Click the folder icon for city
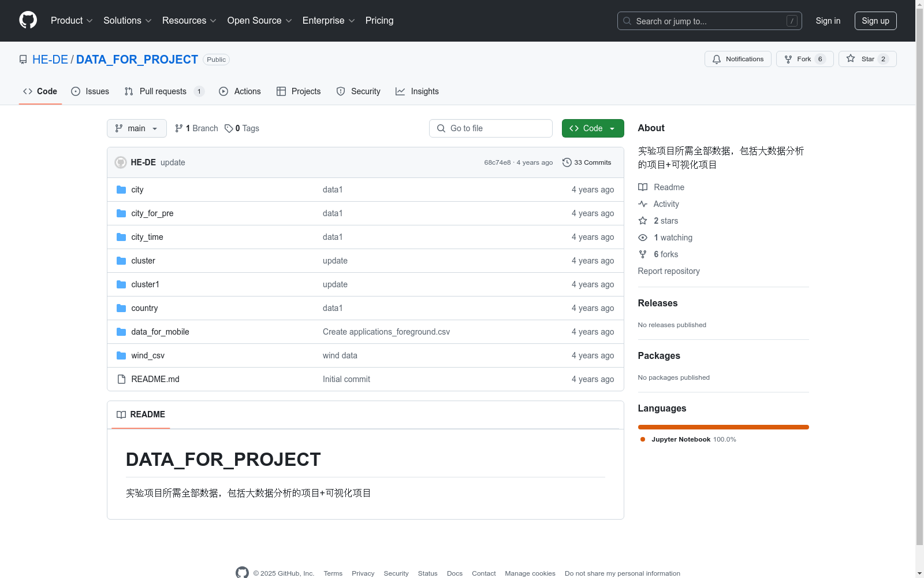Viewport: 924px width, 578px height. pyautogui.click(x=121, y=190)
